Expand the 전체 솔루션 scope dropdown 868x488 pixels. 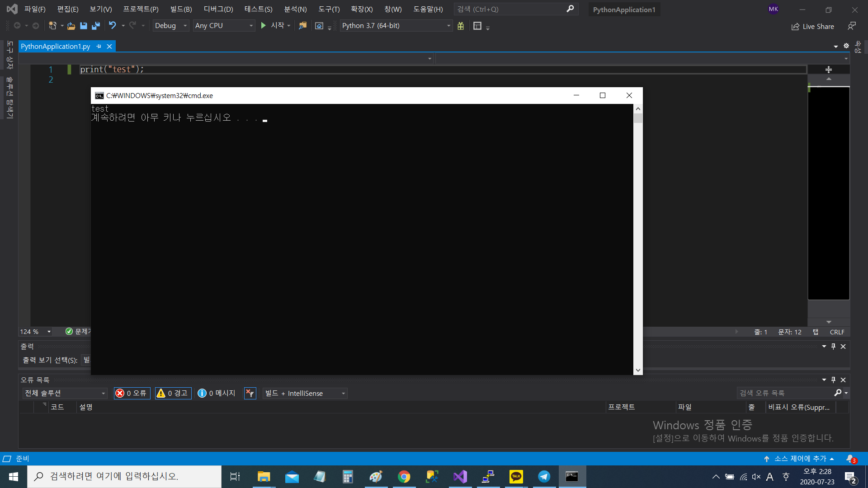65,393
